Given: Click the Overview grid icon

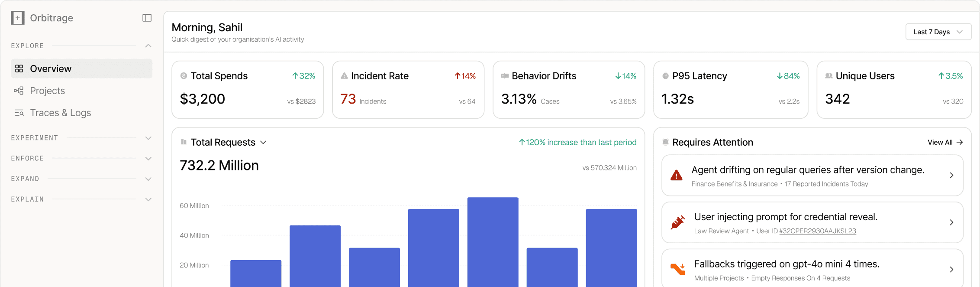Looking at the screenshot, I should [x=19, y=68].
